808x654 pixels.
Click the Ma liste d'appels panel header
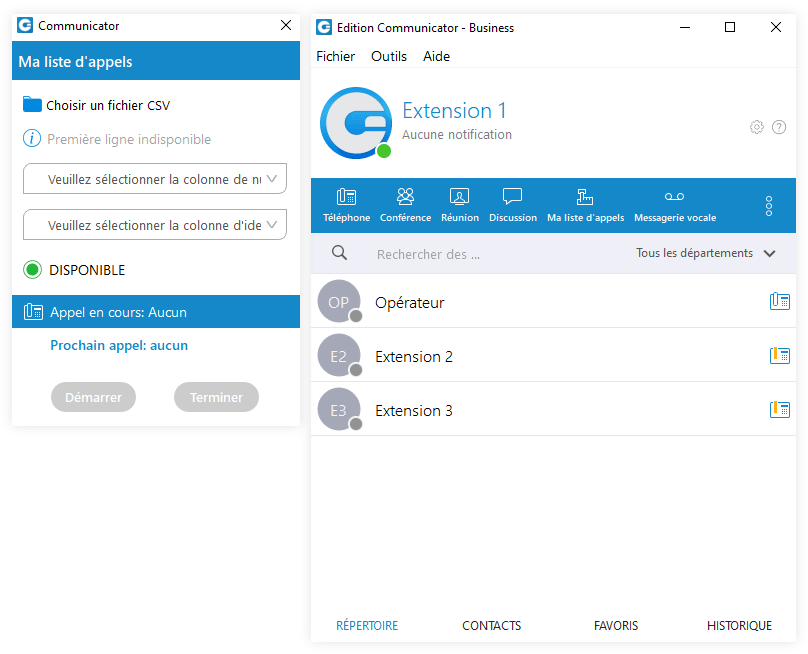point(156,61)
